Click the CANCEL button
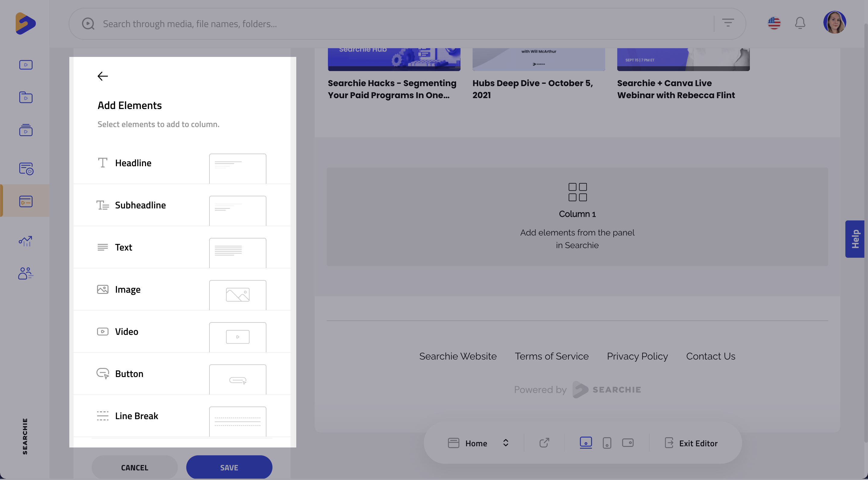This screenshot has width=868, height=480. [x=134, y=467]
